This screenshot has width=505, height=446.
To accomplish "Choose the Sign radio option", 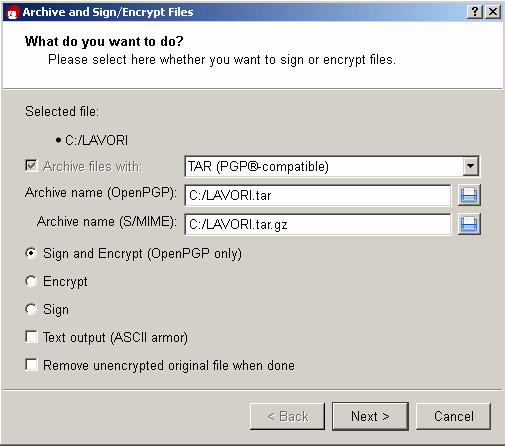I will point(31,309).
